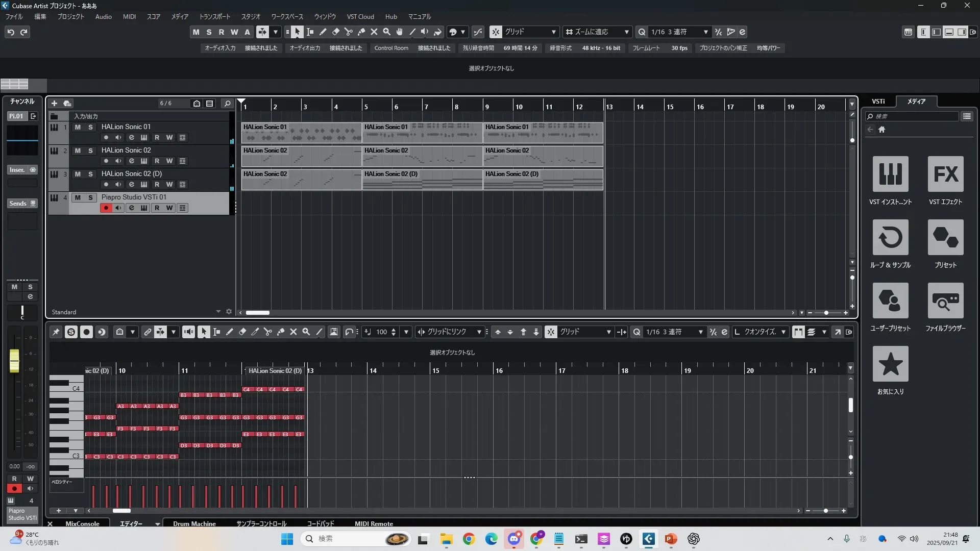
Task: Open VST Instruments in media panel
Action: click(x=890, y=174)
